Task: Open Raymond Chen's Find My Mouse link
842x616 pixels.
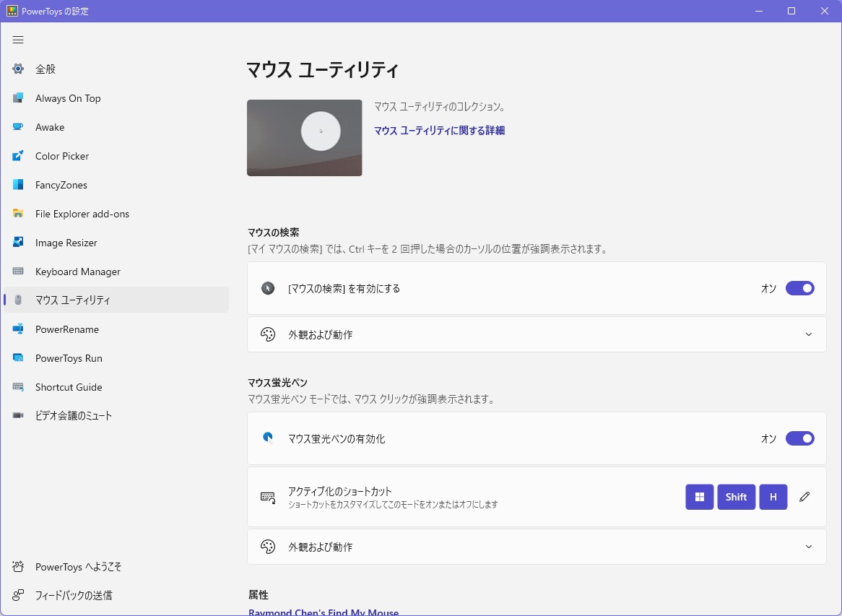Action: (324, 612)
